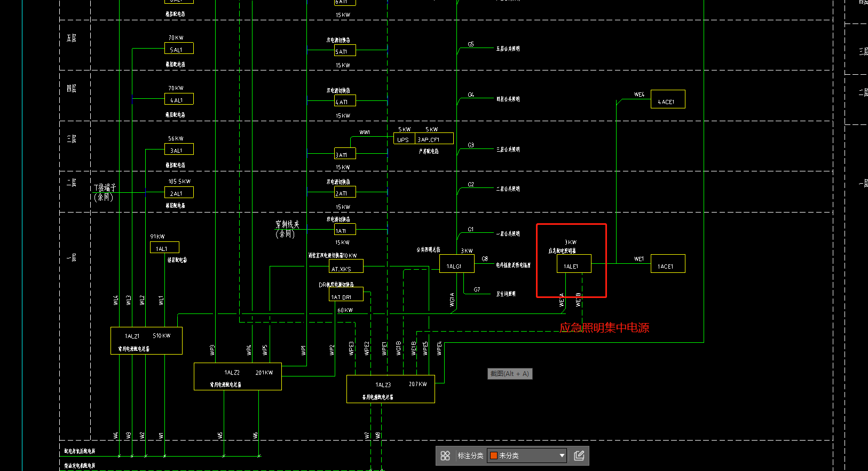The image size is (868, 471).
Task: Click the edit annotation icon in the toolbar
Action: click(579, 456)
